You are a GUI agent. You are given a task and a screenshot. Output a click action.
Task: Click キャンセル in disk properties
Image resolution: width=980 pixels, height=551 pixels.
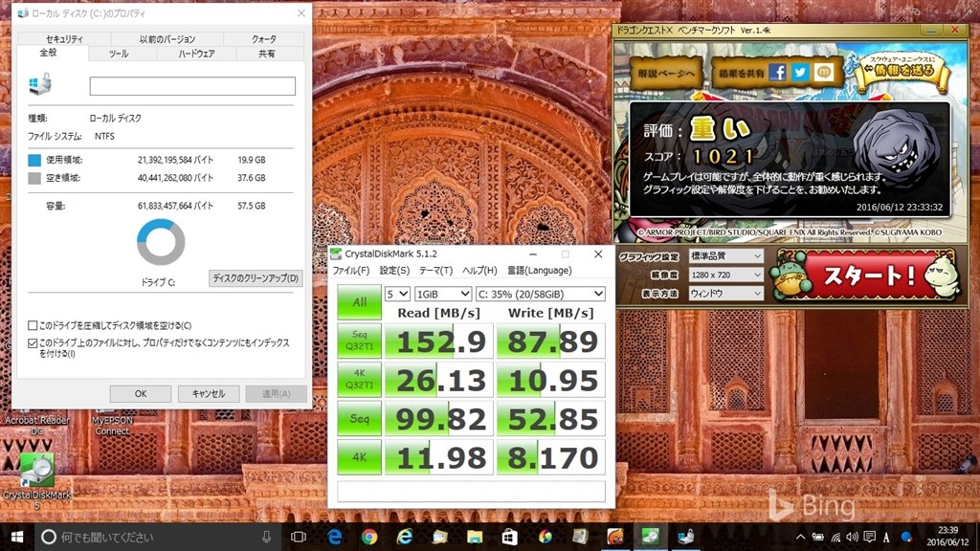(x=209, y=393)
